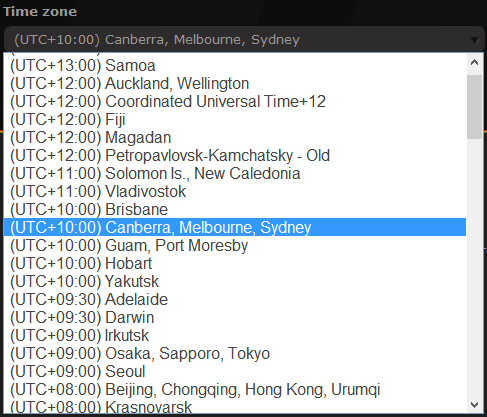This screenshot has width=487, height=417.
Task: Pick (UTC+09:30) Darwin
Action: click(x=235, y=317)
